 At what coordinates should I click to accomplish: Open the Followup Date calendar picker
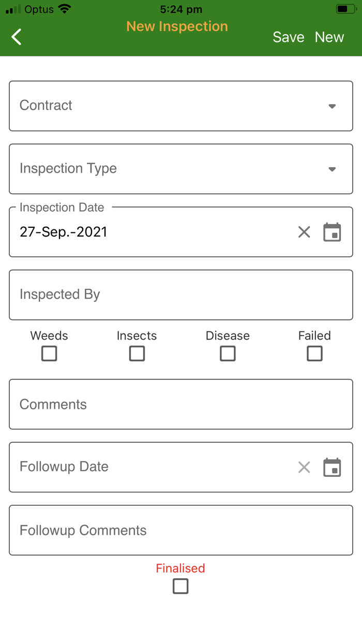point(332,467)
